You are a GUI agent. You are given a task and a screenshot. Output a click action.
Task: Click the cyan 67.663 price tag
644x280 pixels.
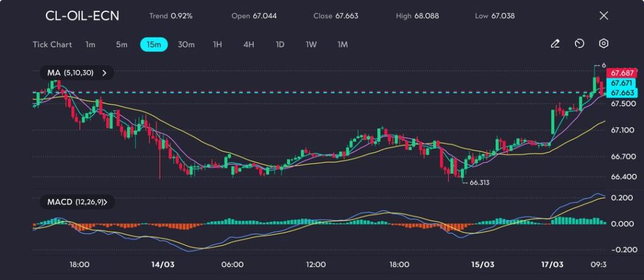(621, 93)
